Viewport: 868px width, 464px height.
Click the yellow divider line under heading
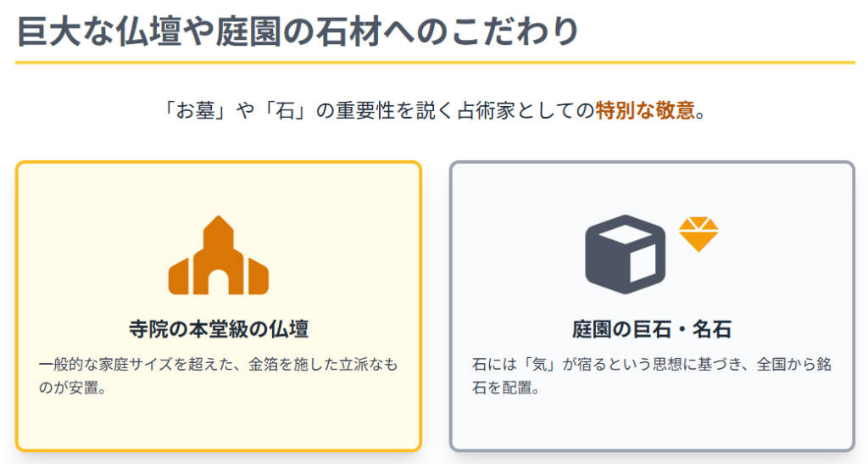tap(434, 63)
